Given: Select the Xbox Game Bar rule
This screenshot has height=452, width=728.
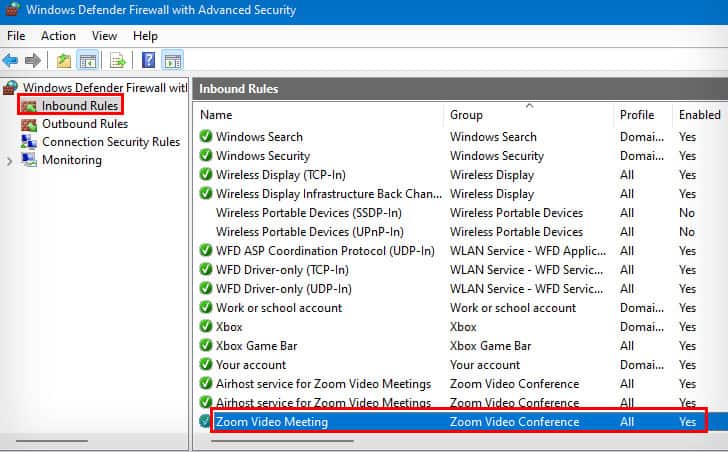Looking at the screenshot, I should pyautogui.click(x=257, y=346).
